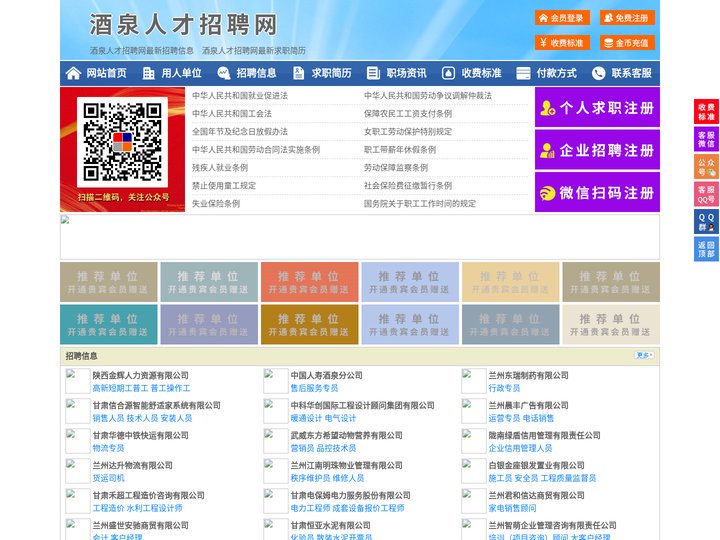Click the person icon on 个人求职注册
720x540 pixels.
[x=547, y=108]
